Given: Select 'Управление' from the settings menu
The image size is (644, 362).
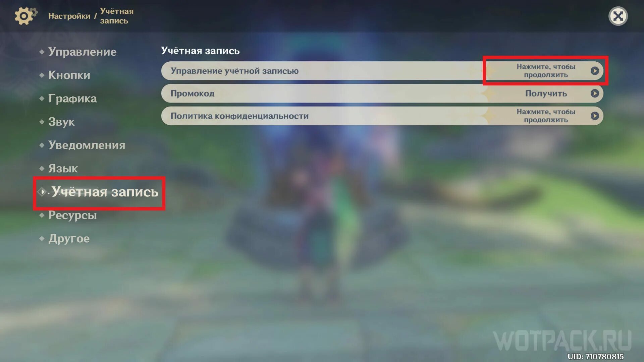Looking at the screenshot, I should coord(82,52).
